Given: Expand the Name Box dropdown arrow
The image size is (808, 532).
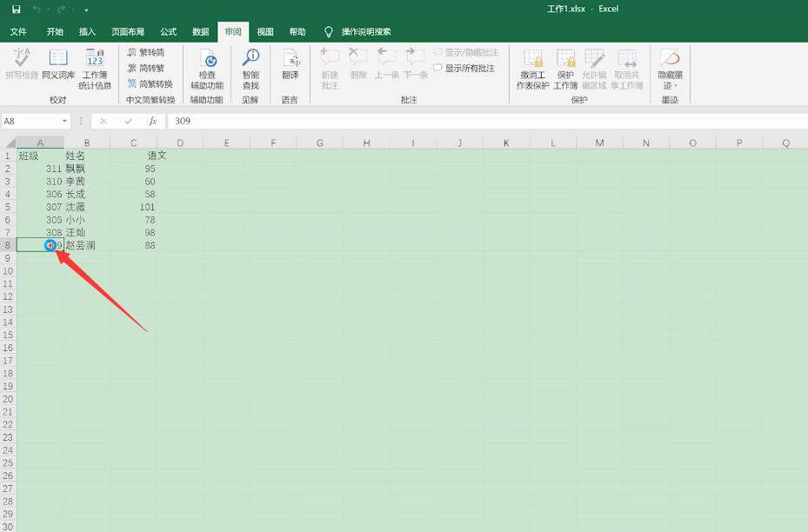Looking at the screenshot, I should click(x=64, y=121).
